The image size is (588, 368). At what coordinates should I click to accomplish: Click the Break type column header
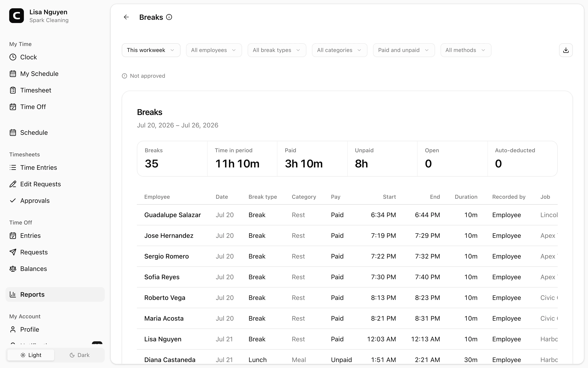point(263,197)
